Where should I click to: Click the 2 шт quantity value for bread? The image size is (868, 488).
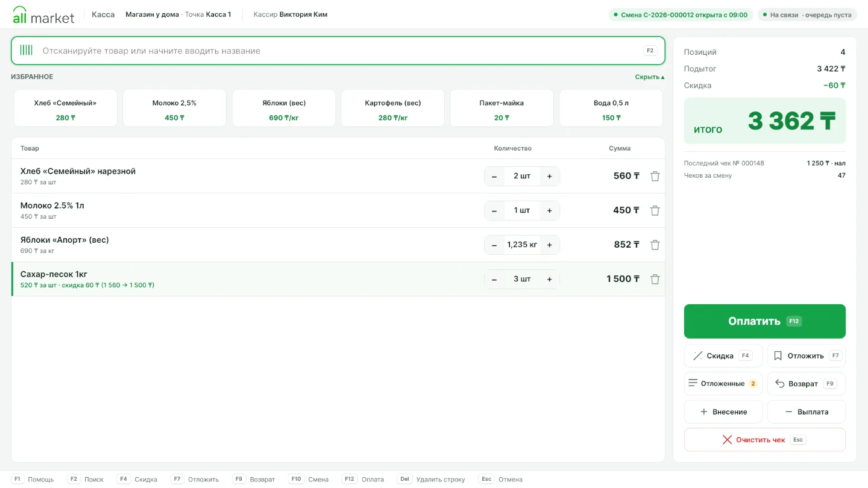[x=522, y=176]
